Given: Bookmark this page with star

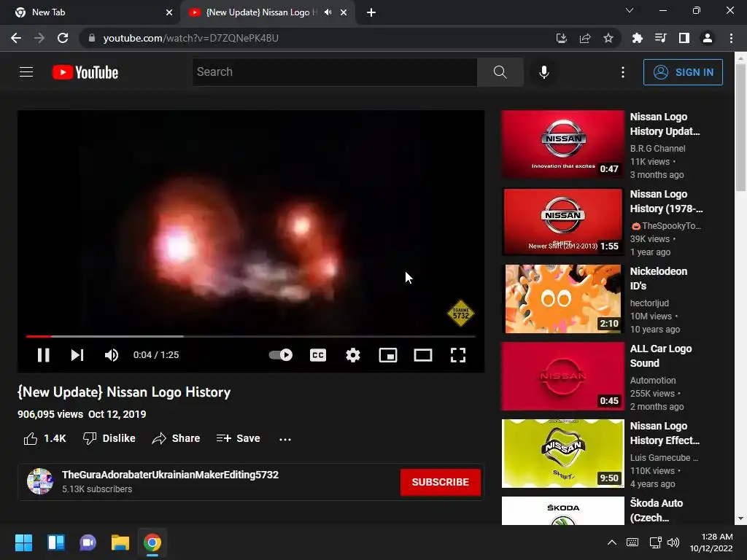Looking at the screenshot, I should pyautogui.click(x=608, y=38).
